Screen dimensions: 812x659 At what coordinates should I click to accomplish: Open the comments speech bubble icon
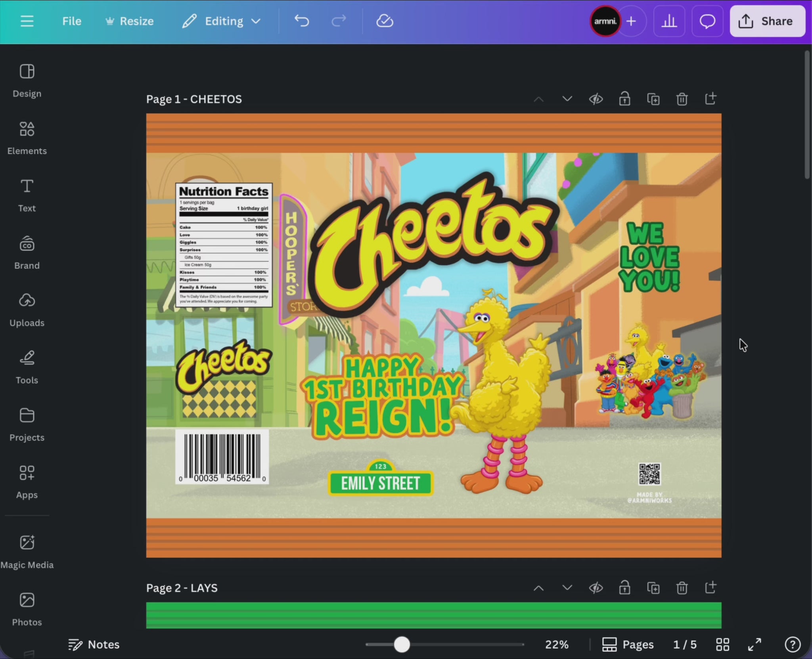tap(707, 21)
